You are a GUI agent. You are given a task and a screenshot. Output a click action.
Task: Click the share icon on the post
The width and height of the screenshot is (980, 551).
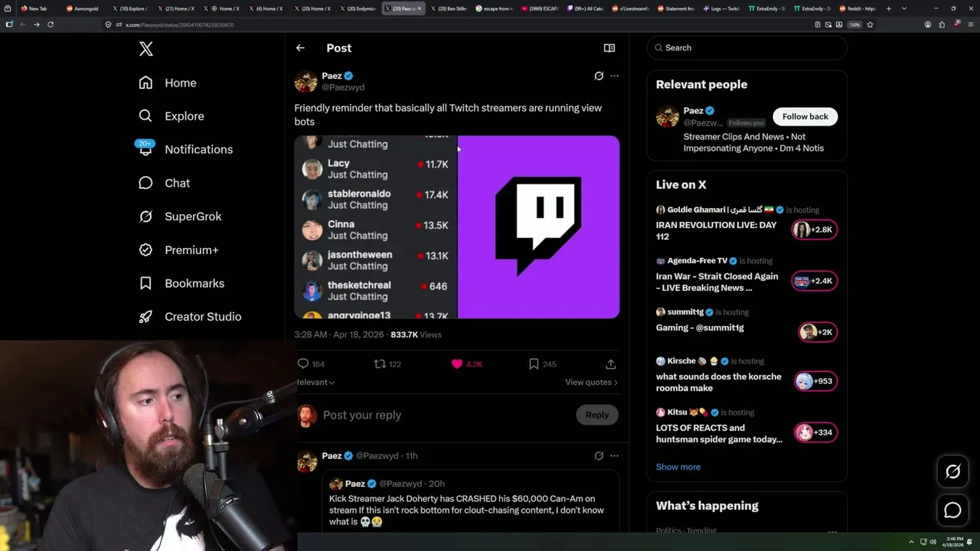[610, 364]
